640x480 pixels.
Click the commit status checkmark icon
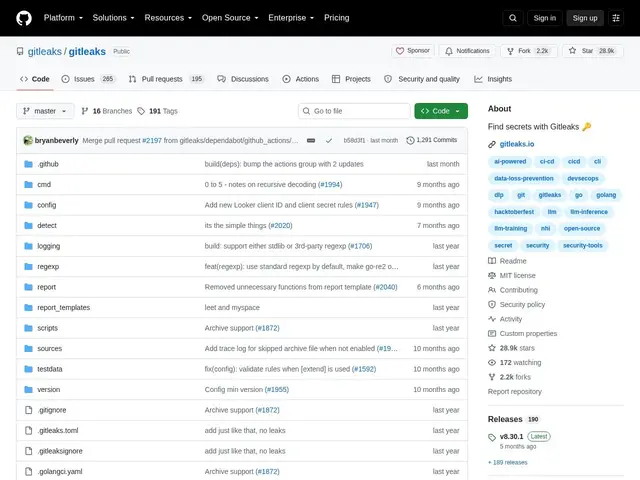pyautogui.click(x=329, y=140)
